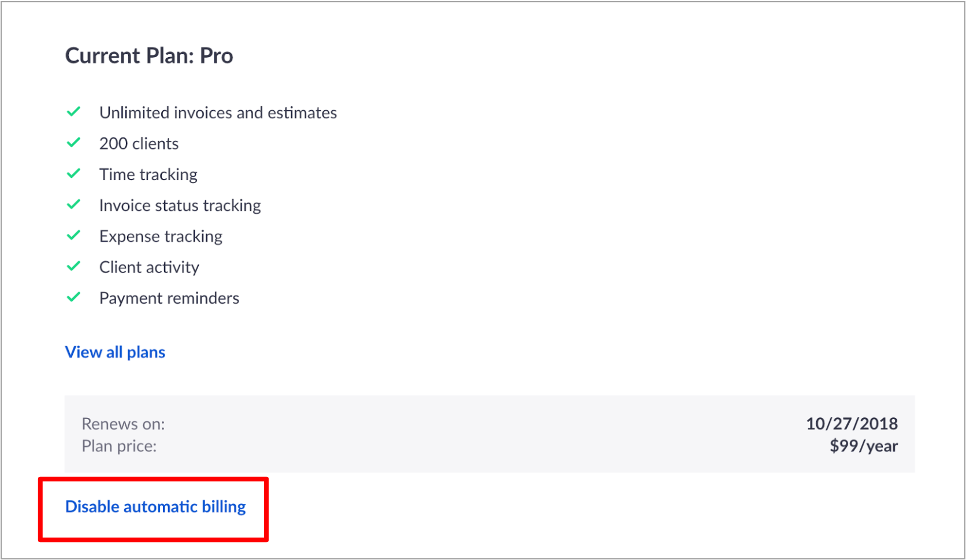Click the Unlimited invoices and estimates text

point(218,113)
